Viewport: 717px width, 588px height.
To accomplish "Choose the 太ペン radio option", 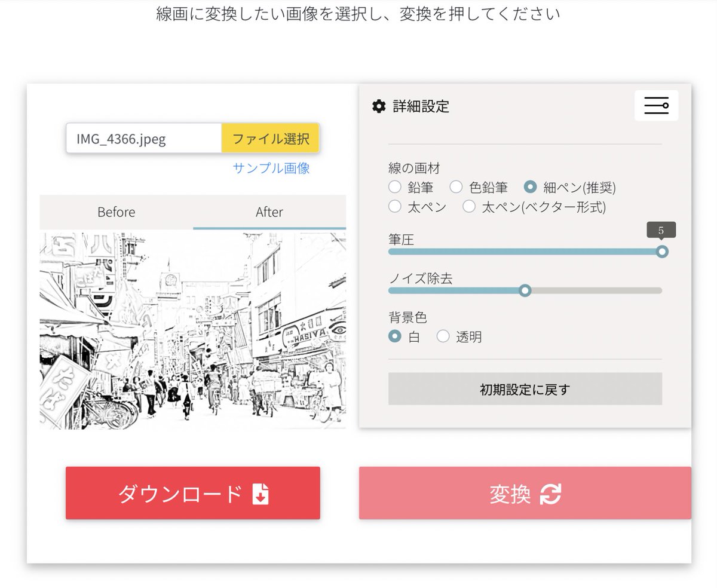I will click(x=394, y=207).
